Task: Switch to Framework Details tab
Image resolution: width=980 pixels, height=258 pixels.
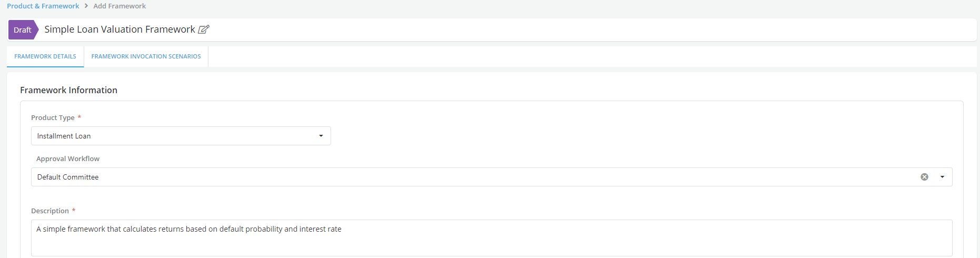Action: (45, 56)
